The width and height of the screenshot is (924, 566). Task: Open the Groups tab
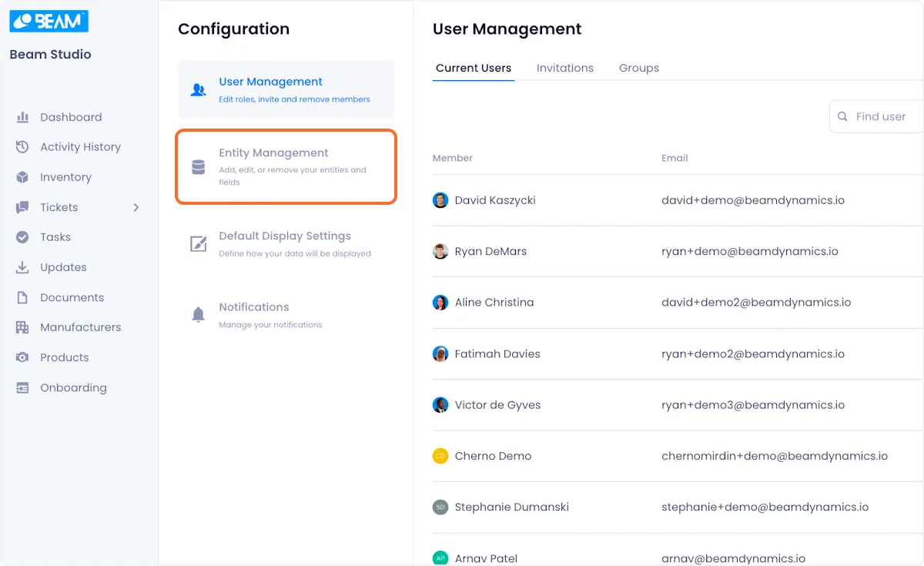pos(639,68)
